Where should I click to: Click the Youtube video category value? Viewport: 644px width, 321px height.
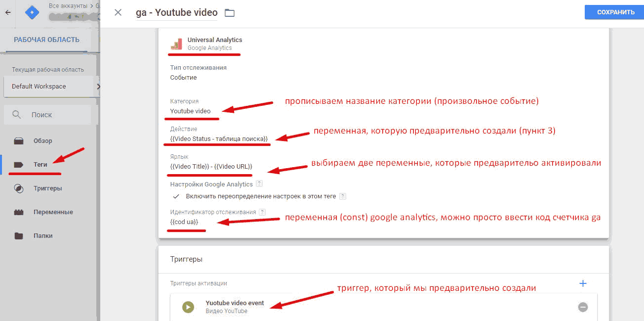click(190, 111)
